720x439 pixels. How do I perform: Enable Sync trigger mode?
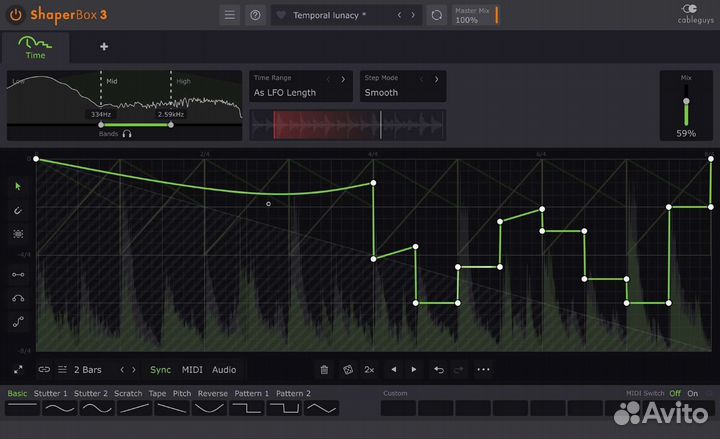click(160, 370)
